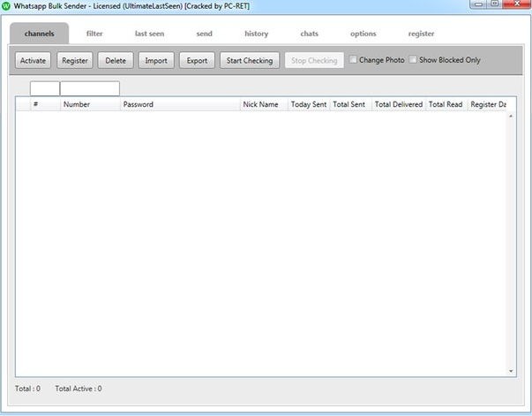Open the last seen tab
This screenshot has width=532, height=416.
149,34
